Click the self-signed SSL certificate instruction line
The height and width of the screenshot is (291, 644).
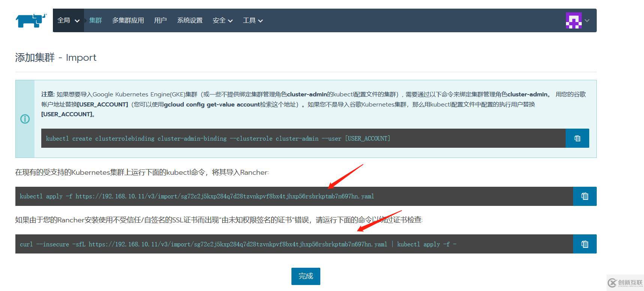coord(219,220)
